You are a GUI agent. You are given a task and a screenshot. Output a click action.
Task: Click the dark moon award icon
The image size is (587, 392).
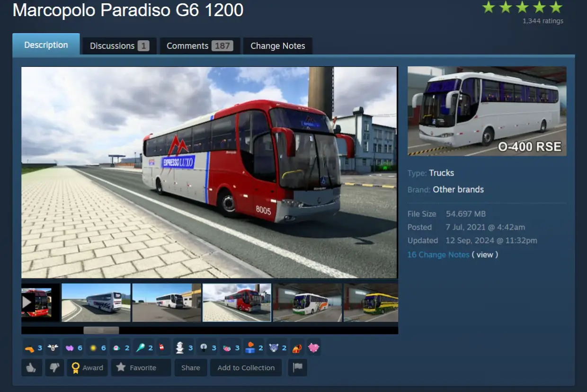coord(204,348)
